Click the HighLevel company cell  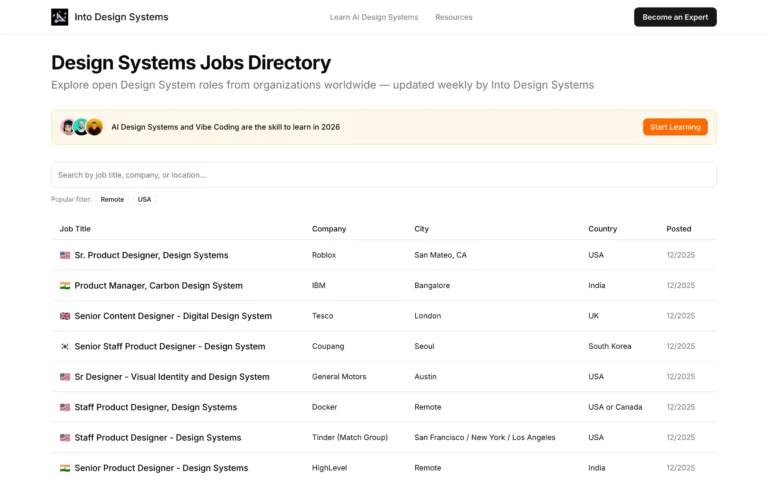[x=329, y=468]
